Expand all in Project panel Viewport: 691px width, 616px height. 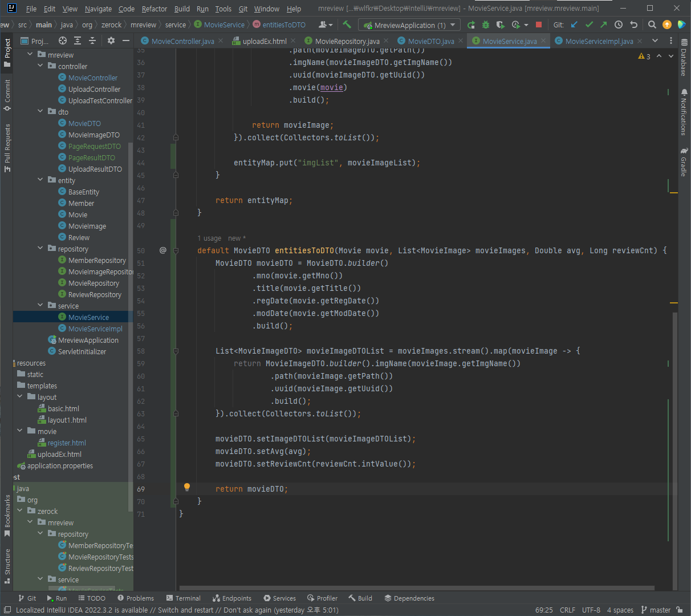coord(78,40)
